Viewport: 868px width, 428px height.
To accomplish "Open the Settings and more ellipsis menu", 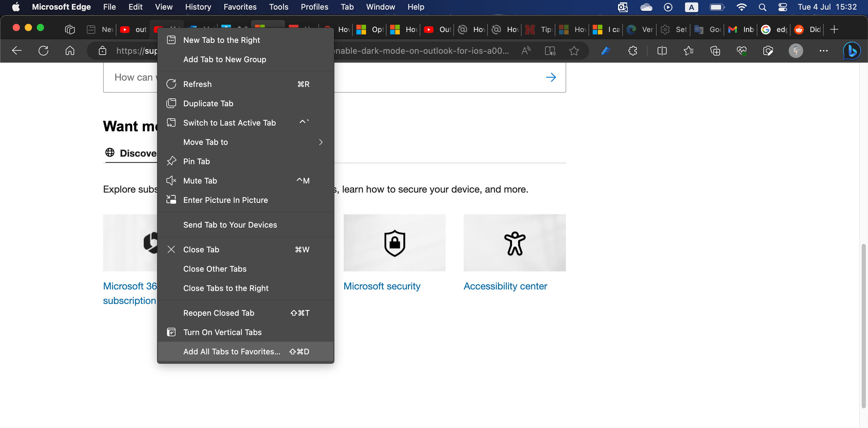I will tap(823, 51).
